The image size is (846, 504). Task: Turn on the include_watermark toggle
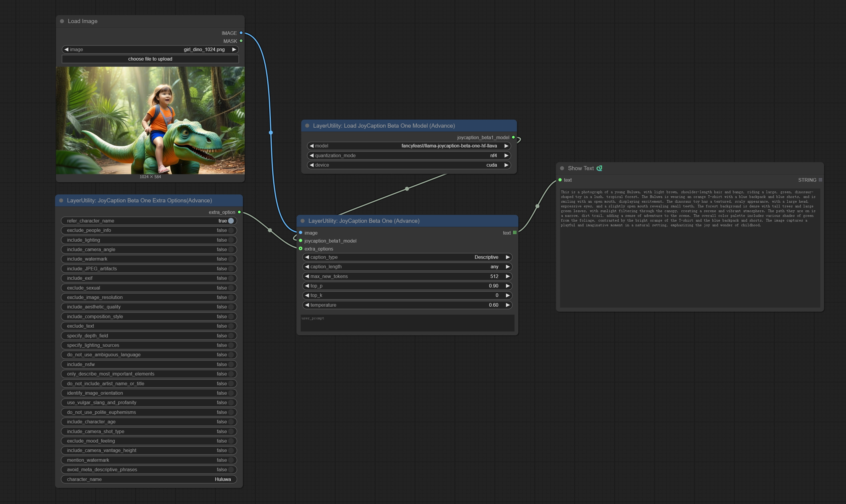(231, 259)
